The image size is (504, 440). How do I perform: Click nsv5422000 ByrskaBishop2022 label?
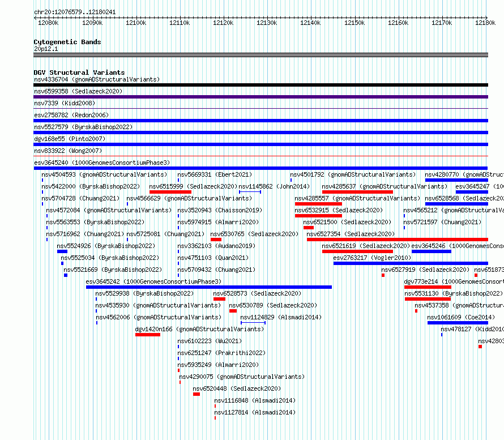pyautogui.click(x=91, y=186)
